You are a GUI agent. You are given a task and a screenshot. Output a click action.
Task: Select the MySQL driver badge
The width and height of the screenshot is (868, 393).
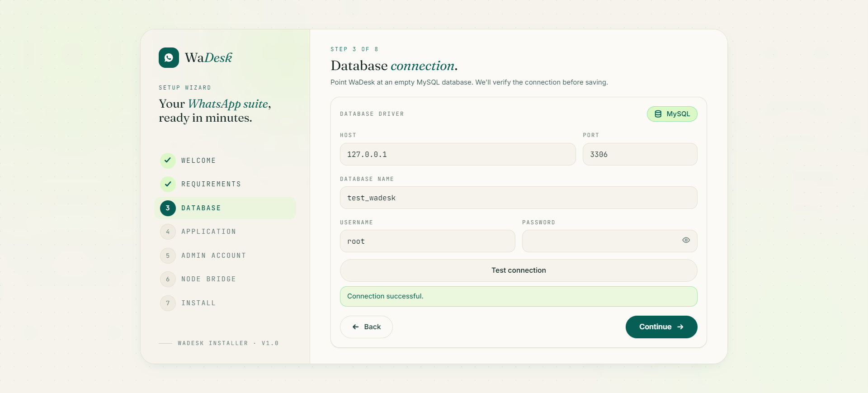click(x=672, y=114)
